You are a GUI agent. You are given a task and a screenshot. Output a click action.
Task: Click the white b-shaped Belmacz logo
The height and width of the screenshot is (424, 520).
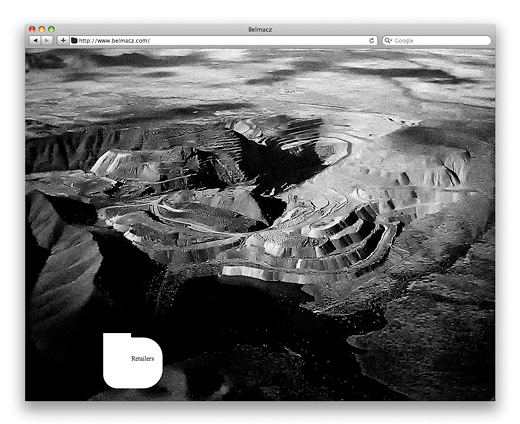click(133, 361)
